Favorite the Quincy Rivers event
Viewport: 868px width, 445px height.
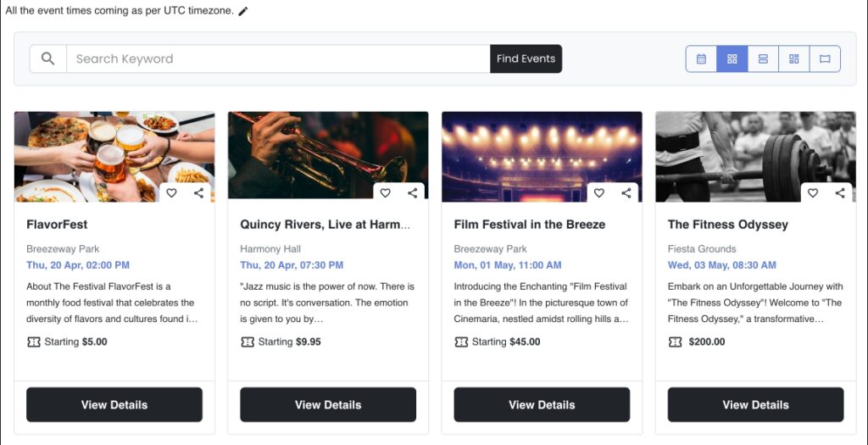pyautogui.click(x=385, y=193)
